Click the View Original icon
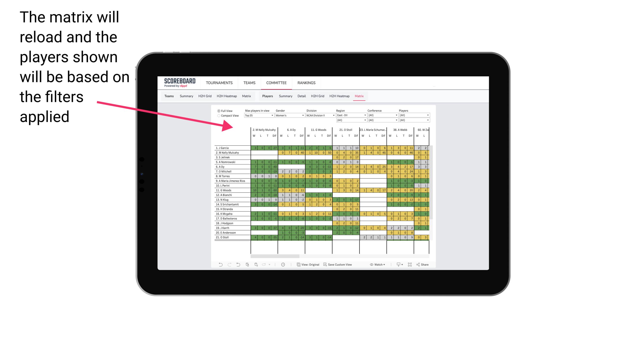The image size is (644, 346). (x=297, y=265)
